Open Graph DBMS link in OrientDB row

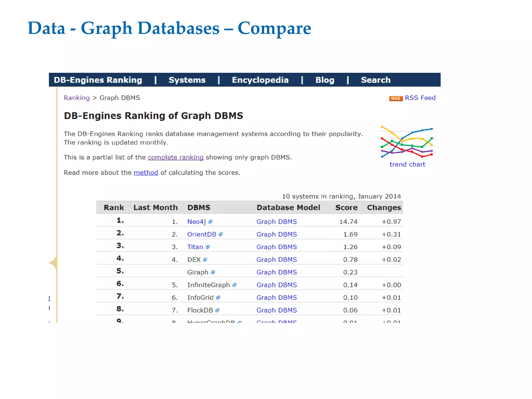point(277,234)
